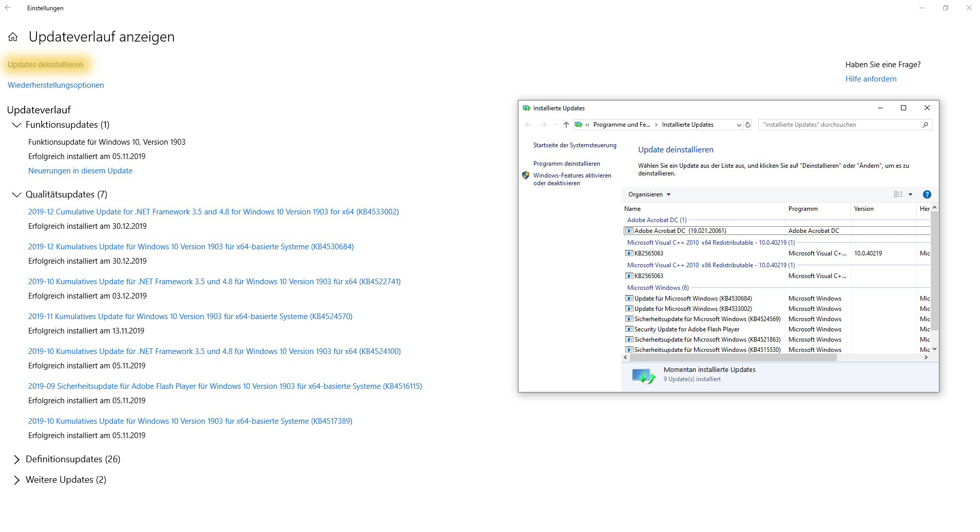Viewport: 980px width, 532px height.
Task: Open Neuerungen in diesem Update link
Action: point(80,171)
